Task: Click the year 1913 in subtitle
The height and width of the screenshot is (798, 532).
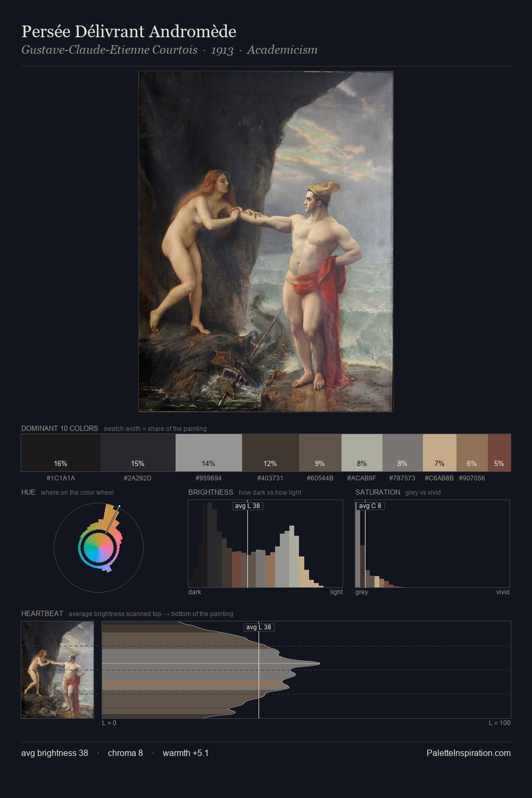Action: pyautogui.click(x=222, y=50)
